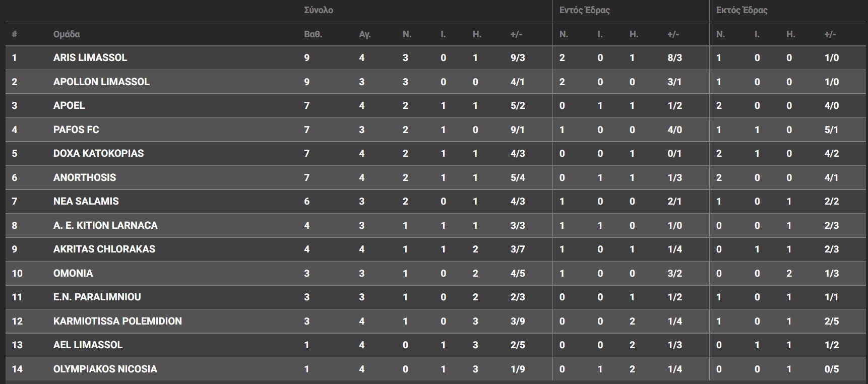
Task: Click DOXA KATOKOPIAS in the table
Action: pos(98,154)
